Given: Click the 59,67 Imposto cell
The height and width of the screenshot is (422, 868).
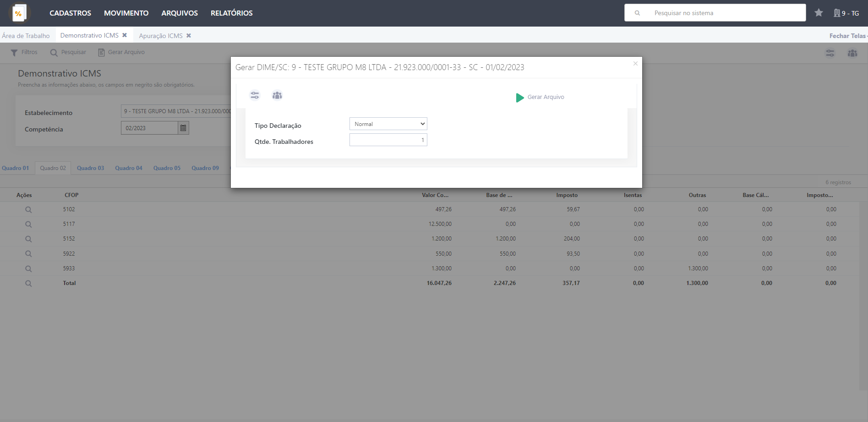Looking at the screenshot, I should coord(573,209).
